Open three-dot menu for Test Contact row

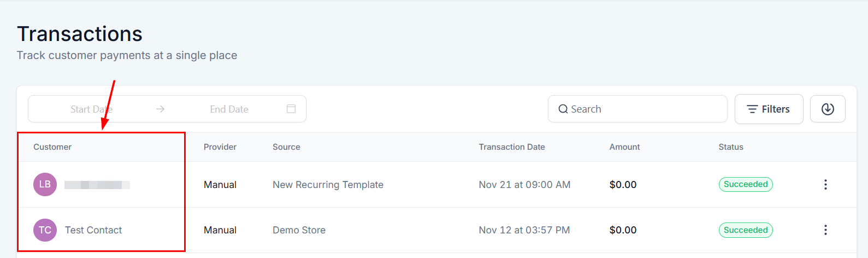point(825,230)
